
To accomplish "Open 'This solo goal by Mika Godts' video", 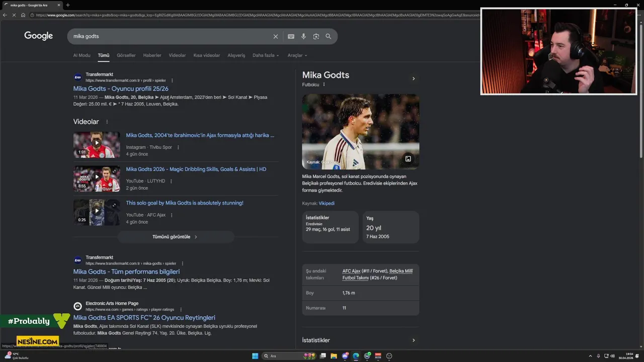I will (x=185, y=203).
